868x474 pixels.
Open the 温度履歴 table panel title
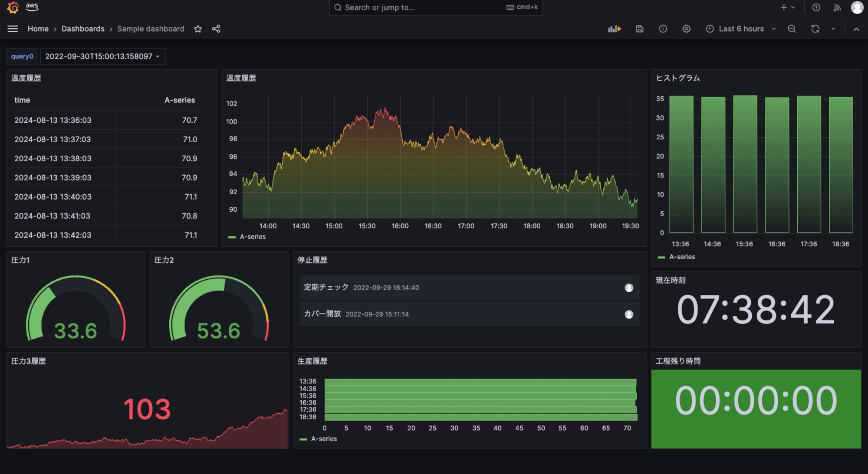[x=26, y=78]
